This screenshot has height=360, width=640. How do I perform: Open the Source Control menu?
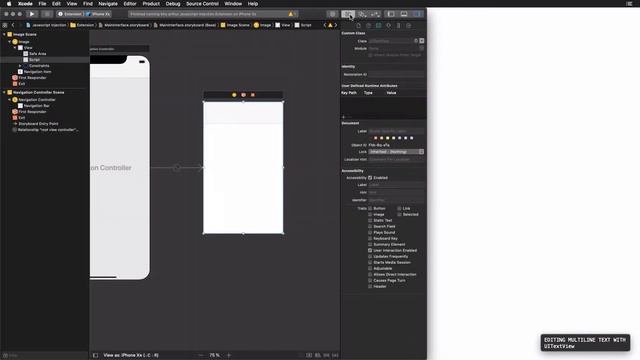coord(202,4)
